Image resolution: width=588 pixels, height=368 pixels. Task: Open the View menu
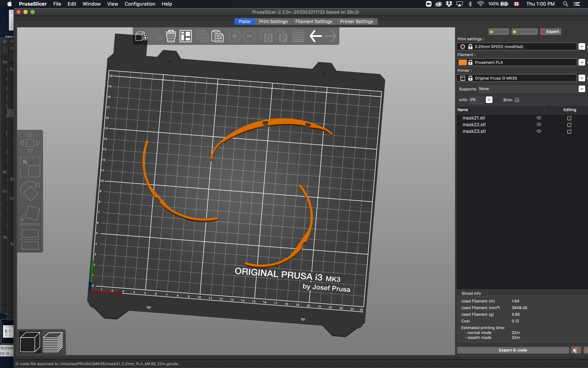click(113, 4)
